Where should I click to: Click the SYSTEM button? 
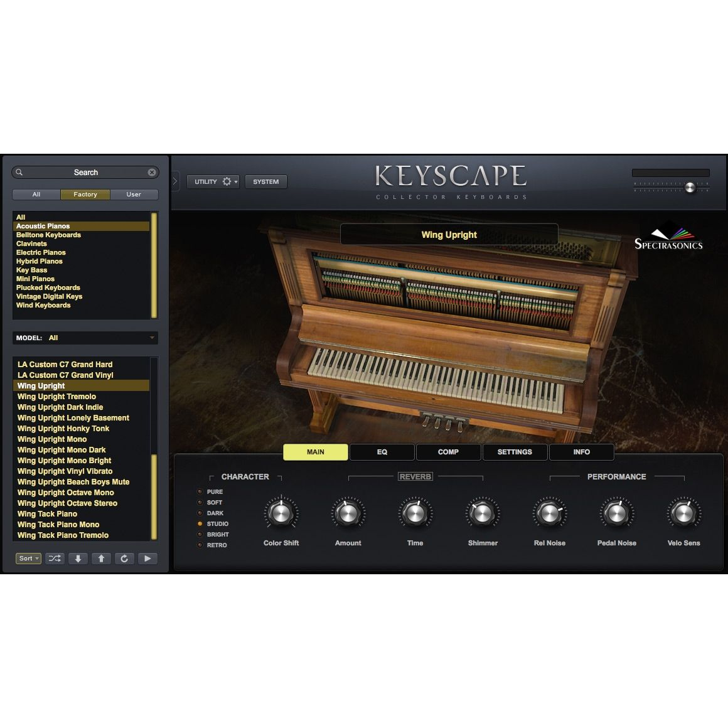point(265,181)
